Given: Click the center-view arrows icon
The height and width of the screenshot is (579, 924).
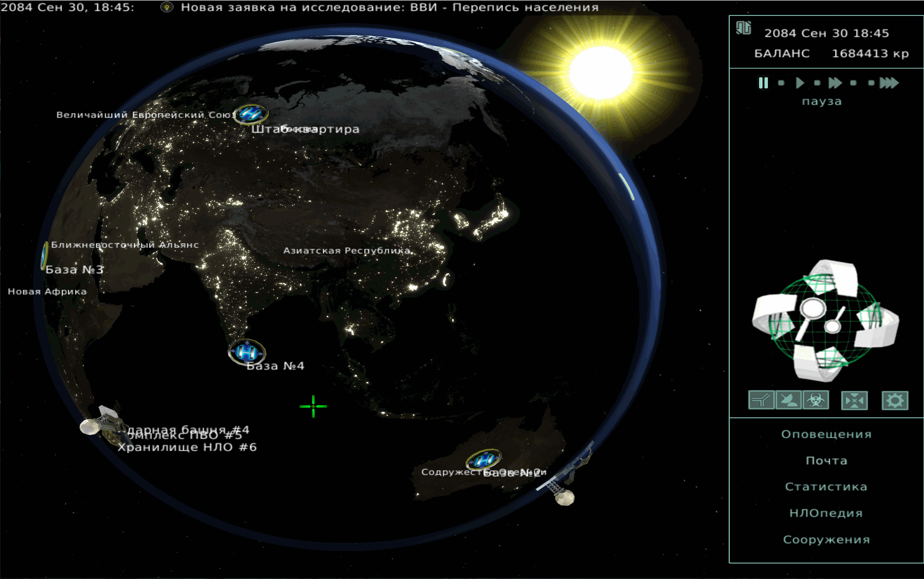Looking at the screenshot, I should point(854,400).
